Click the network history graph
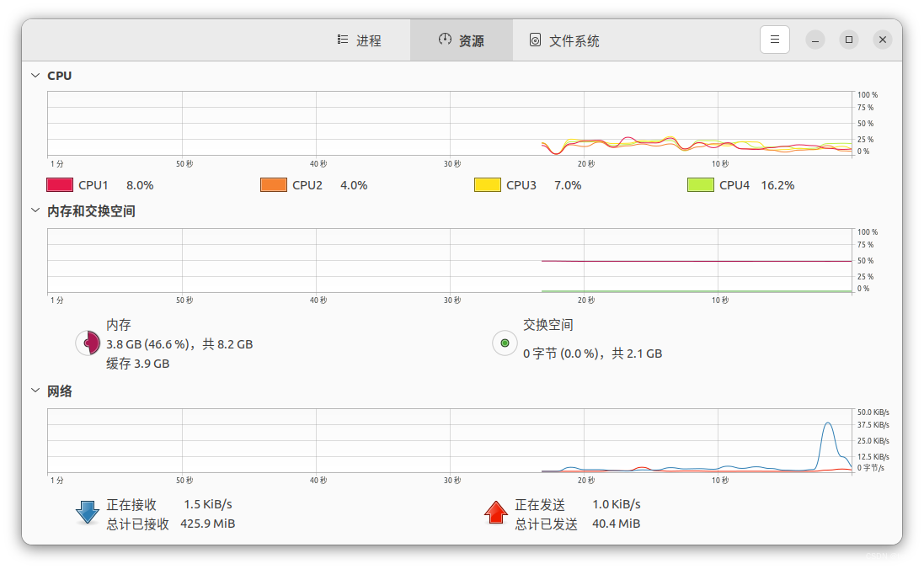Screen dimensions: 924x569 [450, 440]
